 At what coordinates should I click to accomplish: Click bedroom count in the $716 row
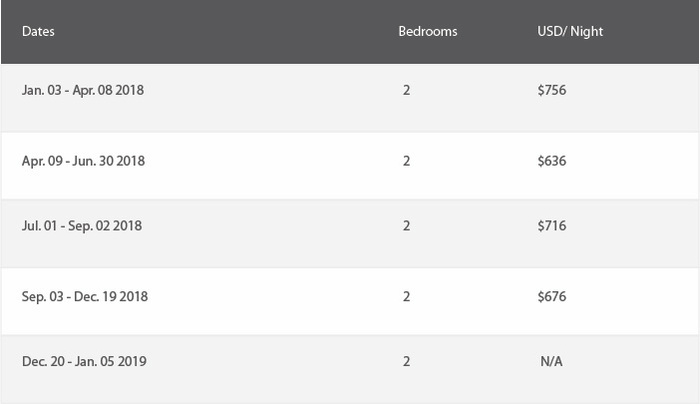coord(406,225)
